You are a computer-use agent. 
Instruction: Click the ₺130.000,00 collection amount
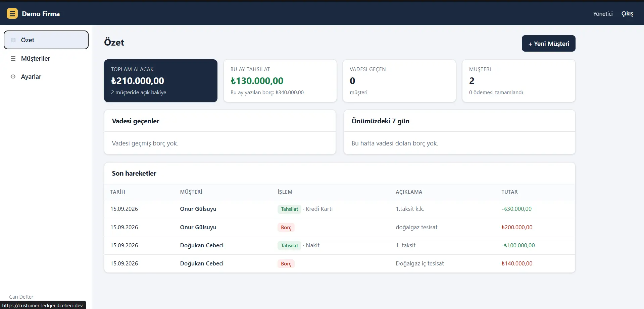coord(257,81)
